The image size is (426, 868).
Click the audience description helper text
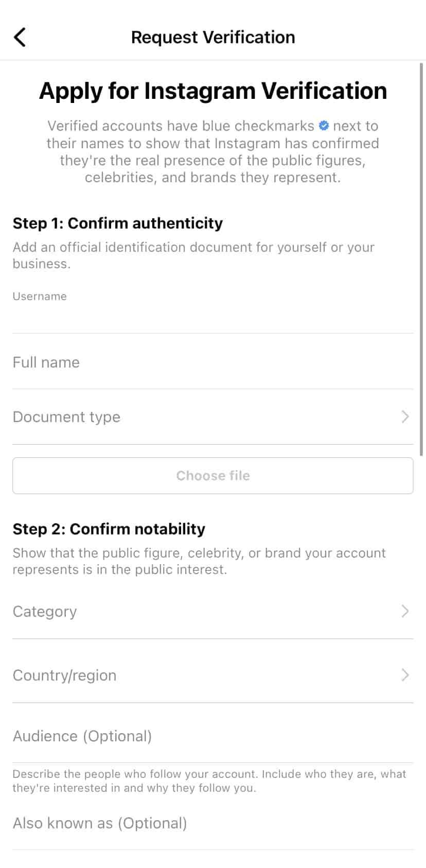[209, 780]
